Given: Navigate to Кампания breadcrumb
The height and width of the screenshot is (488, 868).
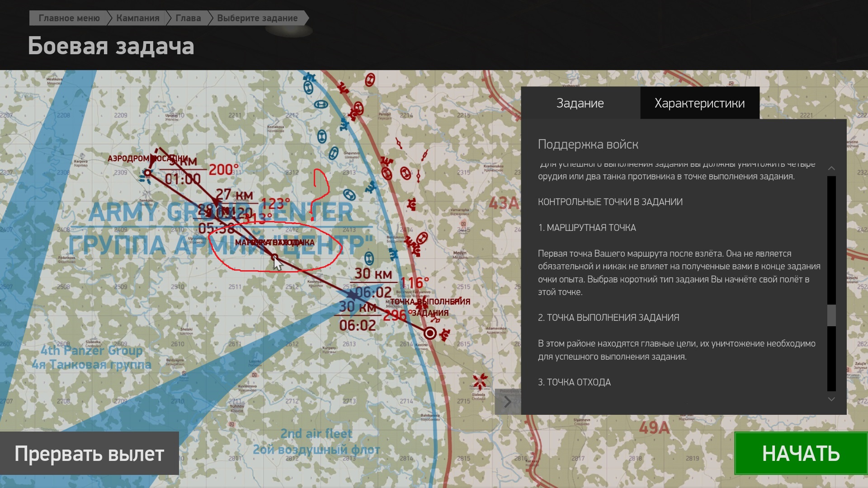Looking at the screenshot, I should (x=137, y=18).
